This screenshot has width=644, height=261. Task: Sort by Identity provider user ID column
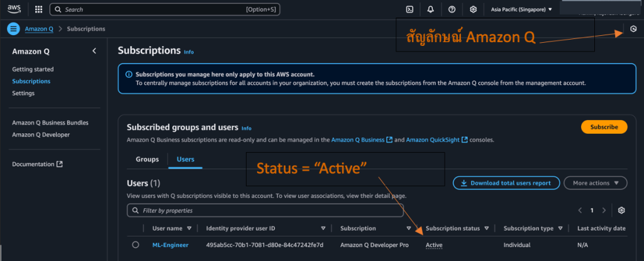point(323,228)
